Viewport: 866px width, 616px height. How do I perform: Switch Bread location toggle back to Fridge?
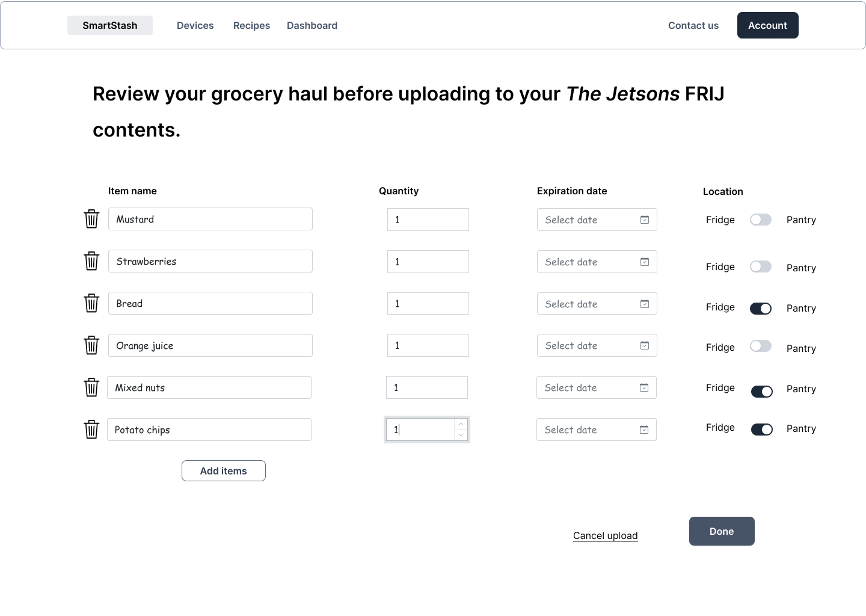pos(761,309)
